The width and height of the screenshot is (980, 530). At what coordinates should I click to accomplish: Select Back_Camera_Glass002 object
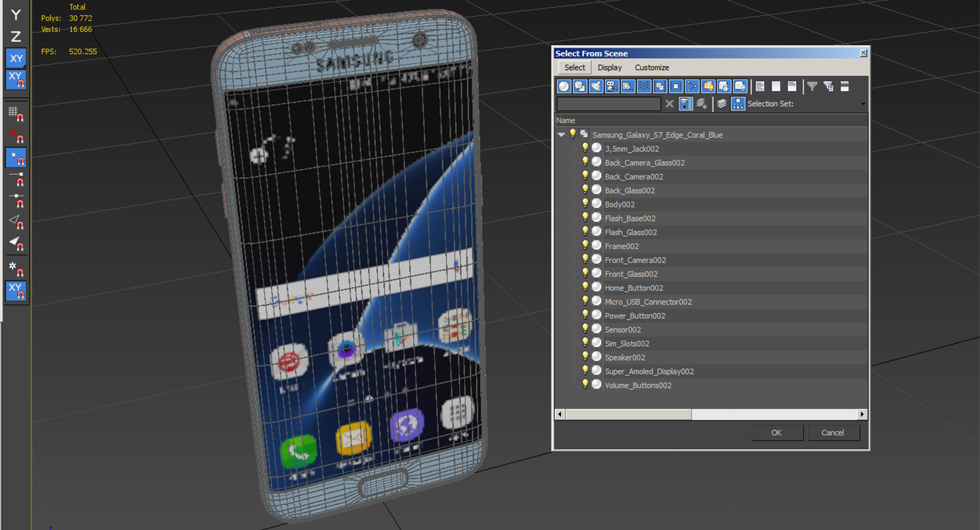point(644,163)
